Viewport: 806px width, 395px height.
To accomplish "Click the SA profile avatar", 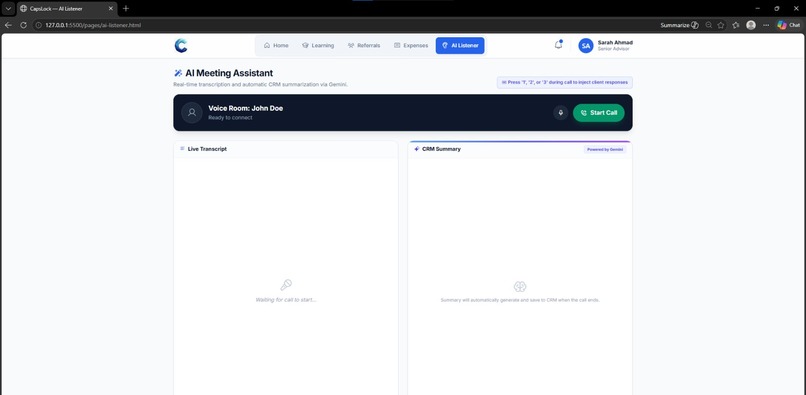I will tap(586, 46).
